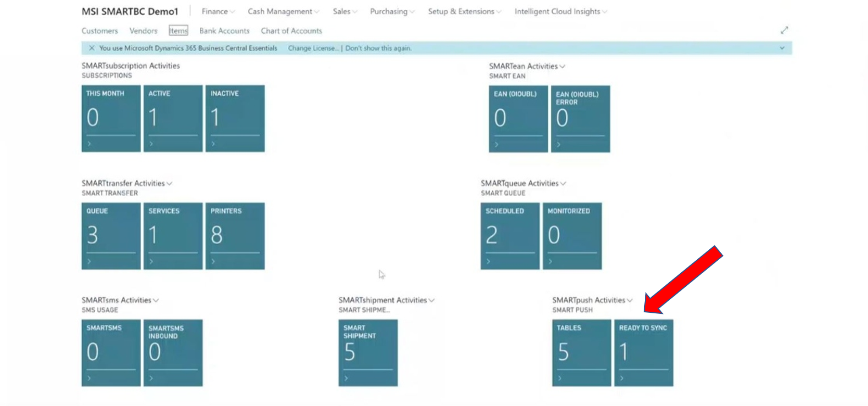
Task: Open the Intelligent Cloud Insights menu
Action: (561, 11)
